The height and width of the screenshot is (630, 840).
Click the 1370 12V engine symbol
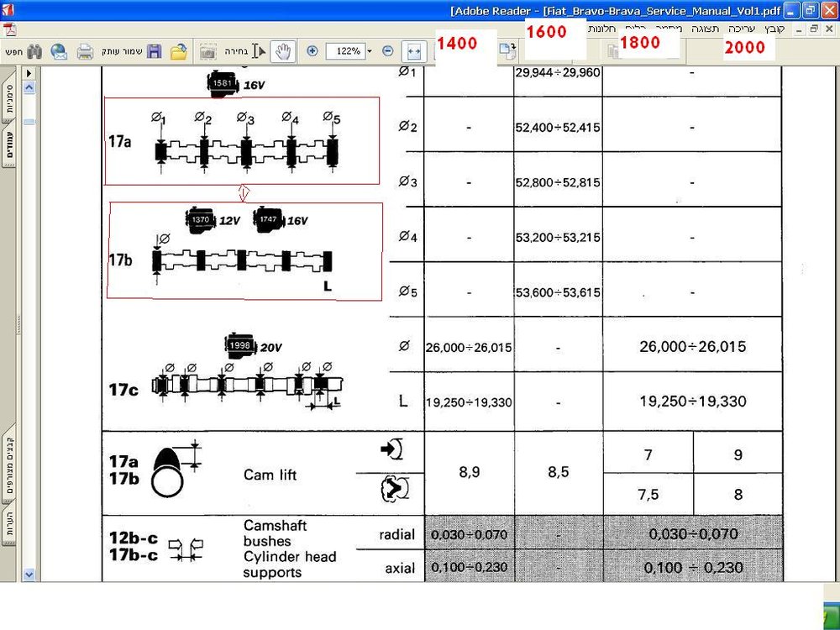pyautogui.click(x=213, y=220)
